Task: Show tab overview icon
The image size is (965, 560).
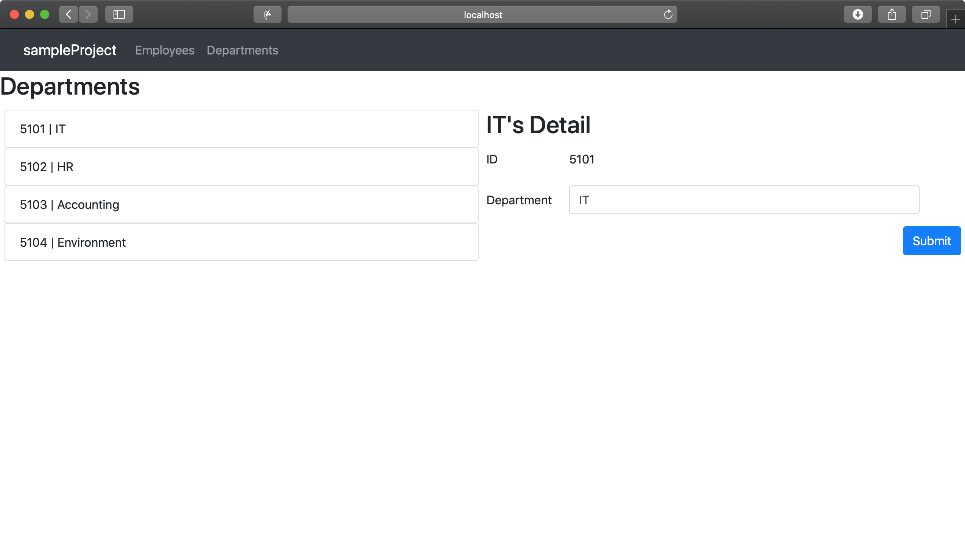Action: pyautogui.click(x=926, y=14)
